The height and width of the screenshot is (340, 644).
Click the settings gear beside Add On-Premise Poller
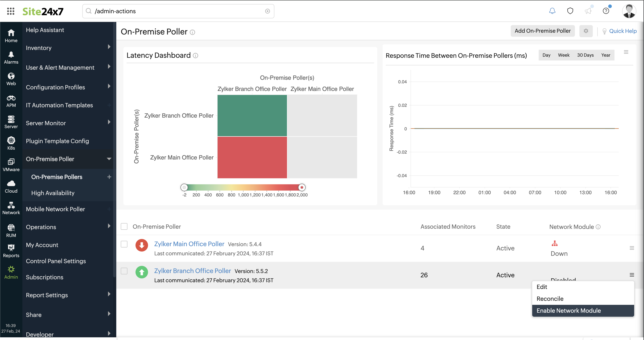click(x=586, y=31)
